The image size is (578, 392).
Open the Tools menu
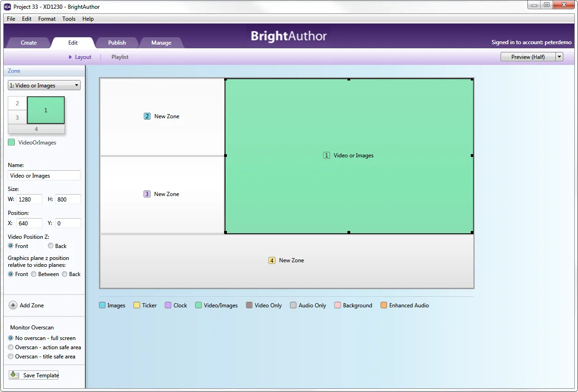pos(69,19)
